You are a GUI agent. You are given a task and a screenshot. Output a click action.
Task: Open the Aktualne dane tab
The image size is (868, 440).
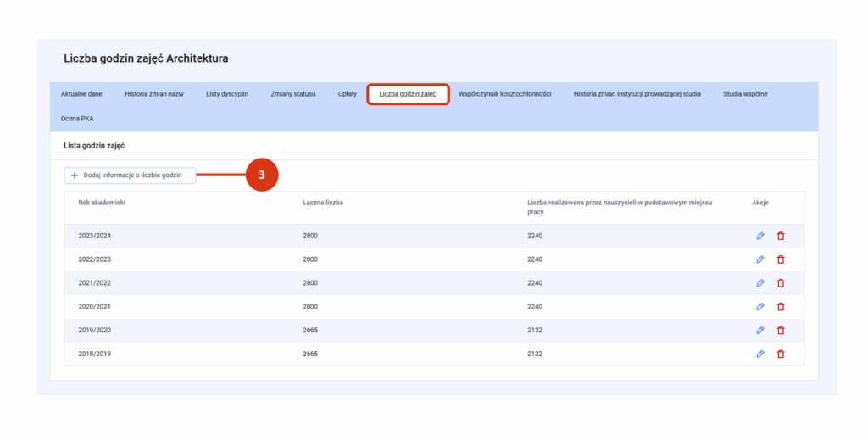click(x=81, y=94)
